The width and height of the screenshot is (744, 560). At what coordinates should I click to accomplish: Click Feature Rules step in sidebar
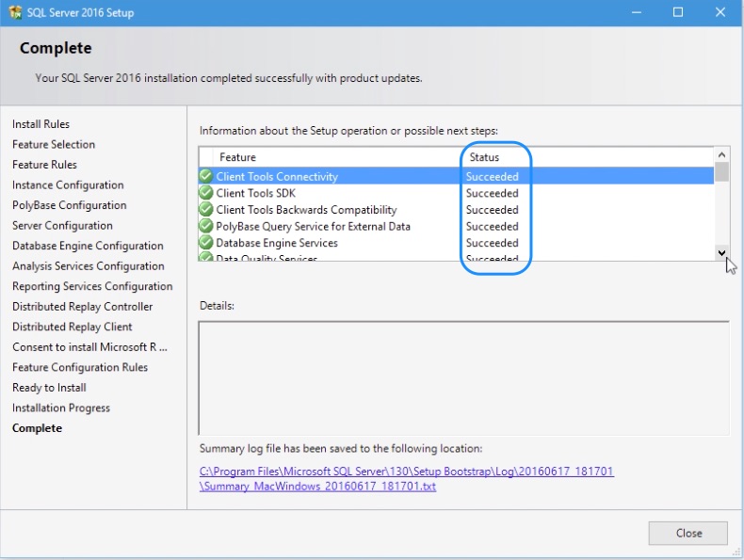pos(44,165)
